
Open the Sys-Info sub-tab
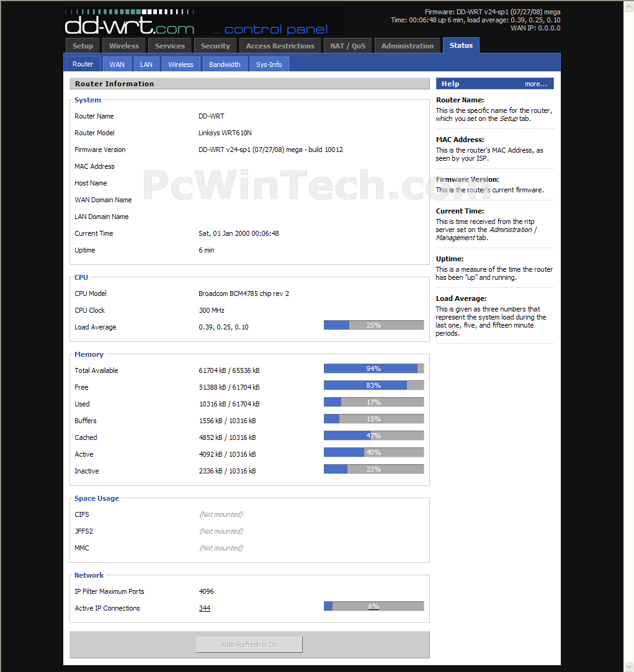pos(269,65)
